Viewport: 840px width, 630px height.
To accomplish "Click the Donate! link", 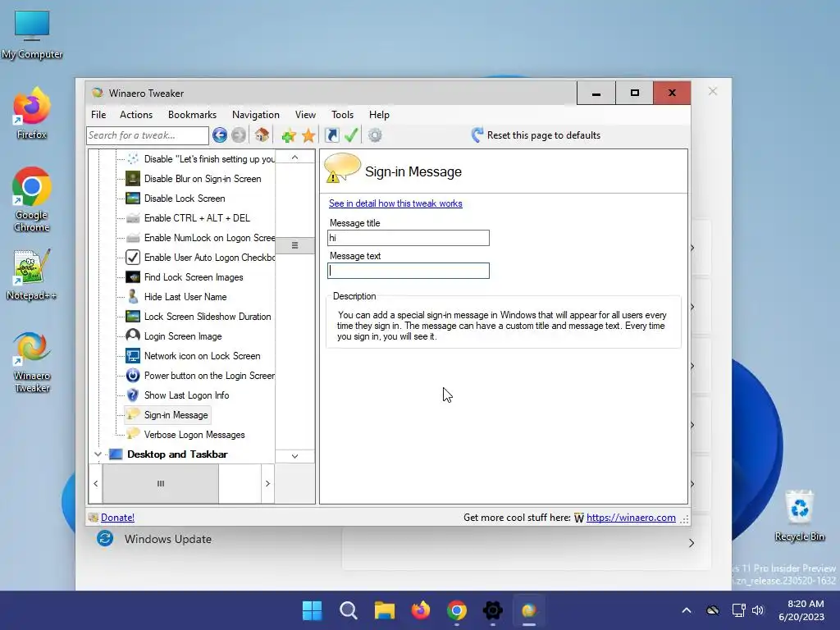I will pyautogui.click(x=117, y=518).
